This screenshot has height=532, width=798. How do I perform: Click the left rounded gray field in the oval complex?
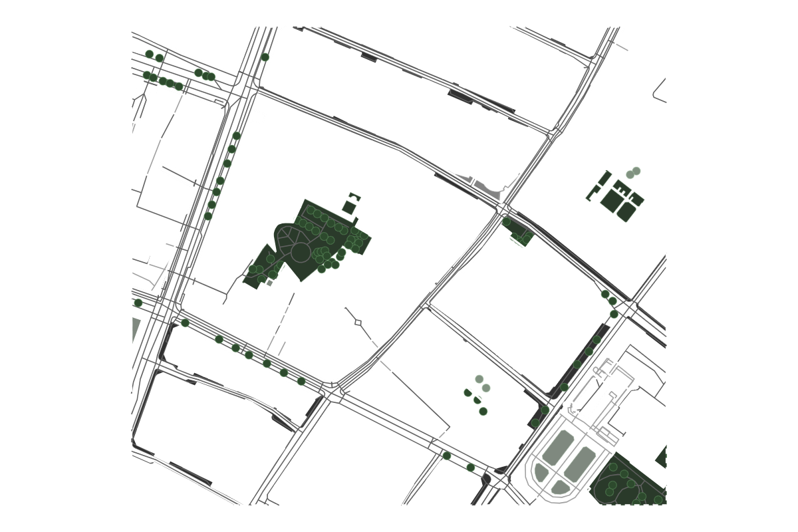(558, 447)
